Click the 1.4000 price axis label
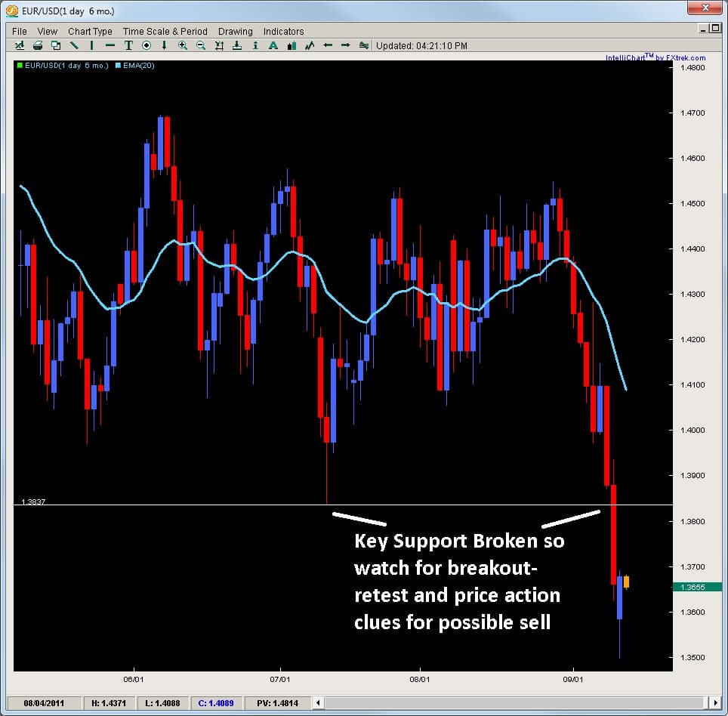Viewport: 728px width, 716px height. [693, 430]
